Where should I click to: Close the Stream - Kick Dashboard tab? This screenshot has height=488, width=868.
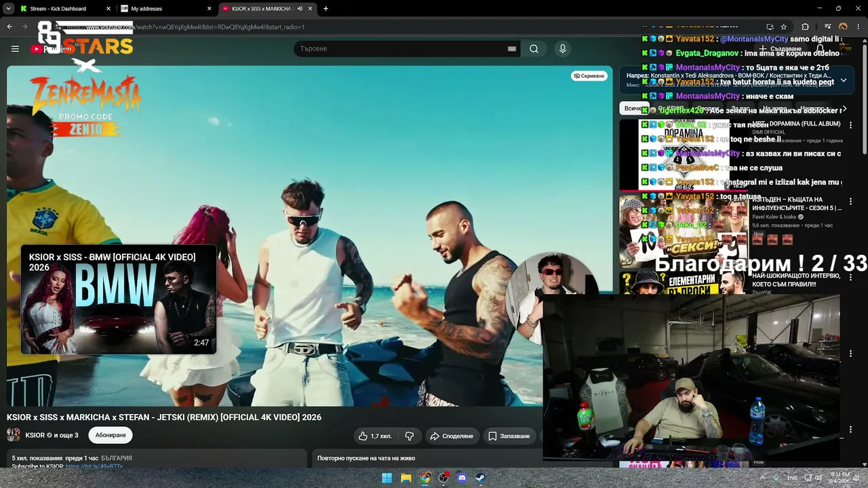[108, 9]
